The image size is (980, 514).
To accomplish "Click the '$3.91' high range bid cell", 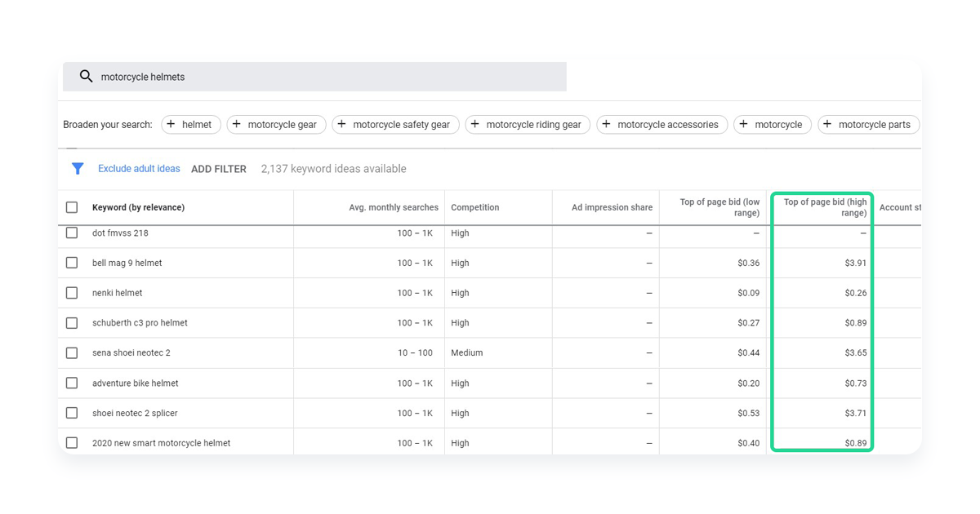I will point(856,263).
